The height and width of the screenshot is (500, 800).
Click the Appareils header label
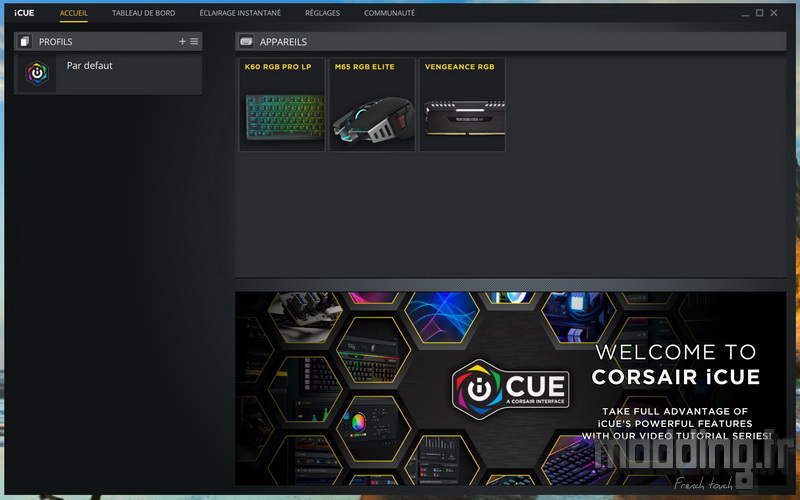point(283,42)
